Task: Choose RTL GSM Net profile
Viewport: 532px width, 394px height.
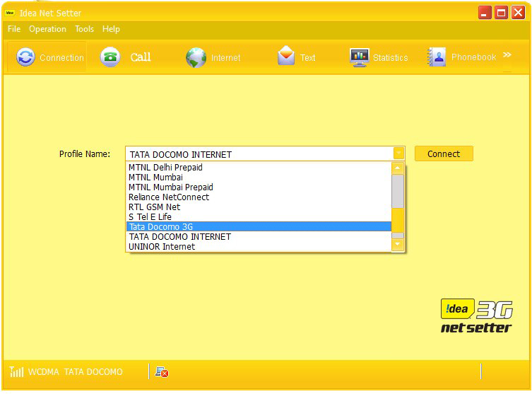Action: tap(259, 207)
